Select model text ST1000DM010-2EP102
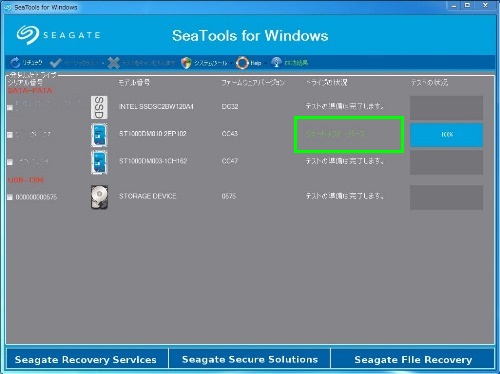The image size is (500, 374). coord(153,134)
